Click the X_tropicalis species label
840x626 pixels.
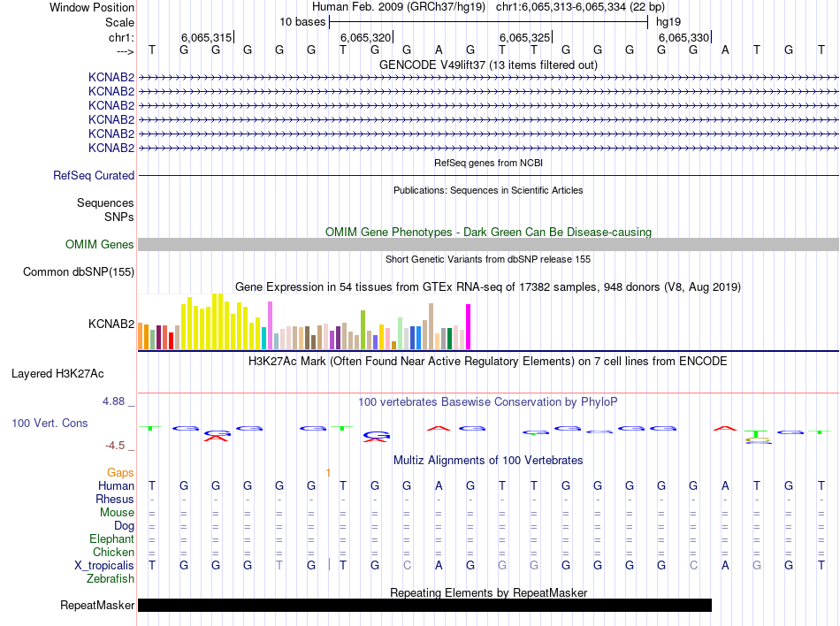104,566
